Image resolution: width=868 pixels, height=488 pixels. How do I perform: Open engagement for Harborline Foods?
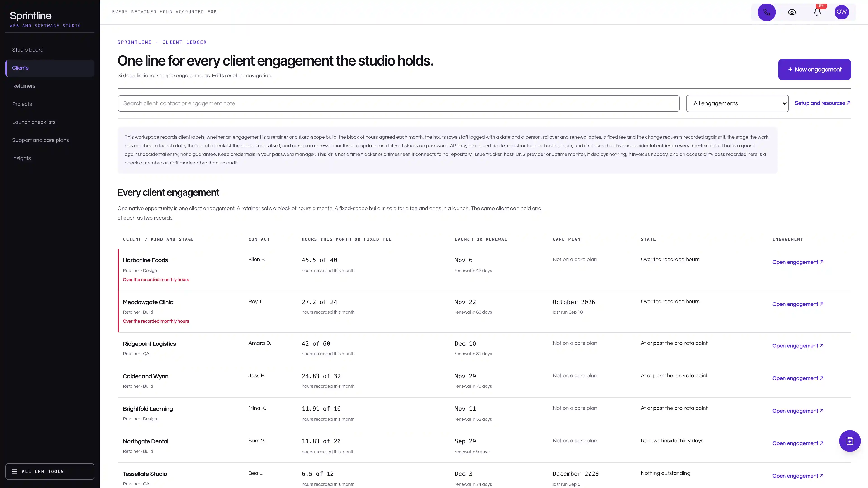(797, 262)
